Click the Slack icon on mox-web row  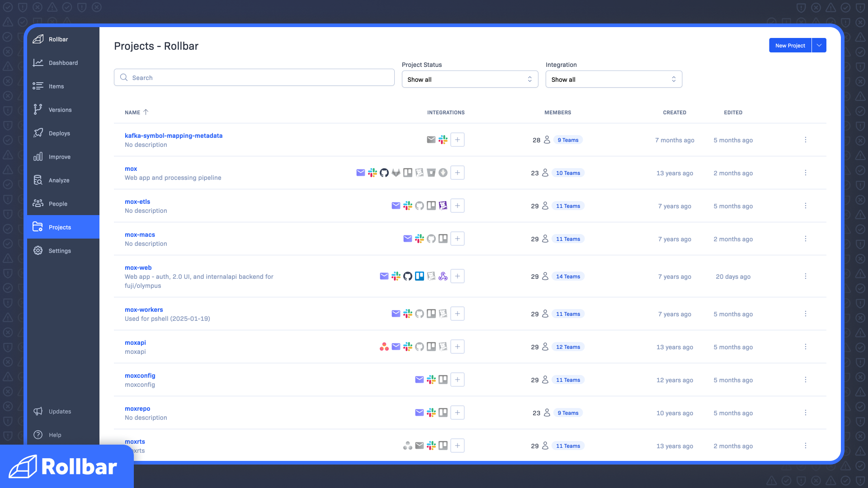396,276
